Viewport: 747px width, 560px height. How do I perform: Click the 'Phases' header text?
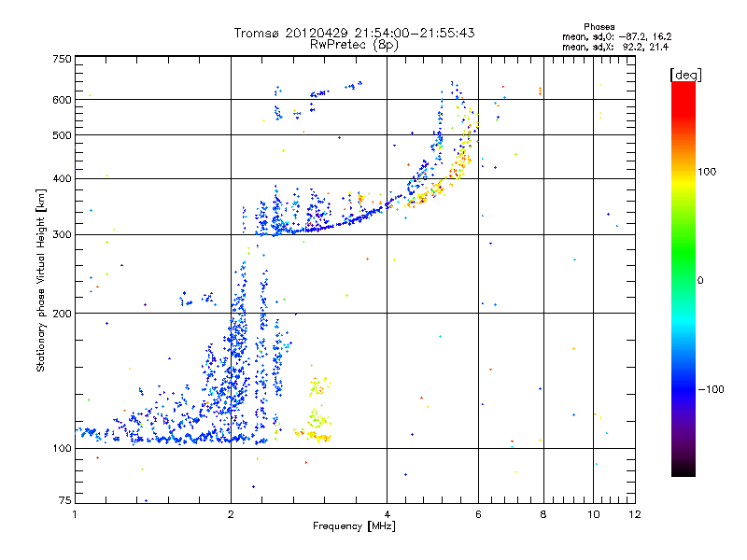pyautogui.click(x=599, y=27)
